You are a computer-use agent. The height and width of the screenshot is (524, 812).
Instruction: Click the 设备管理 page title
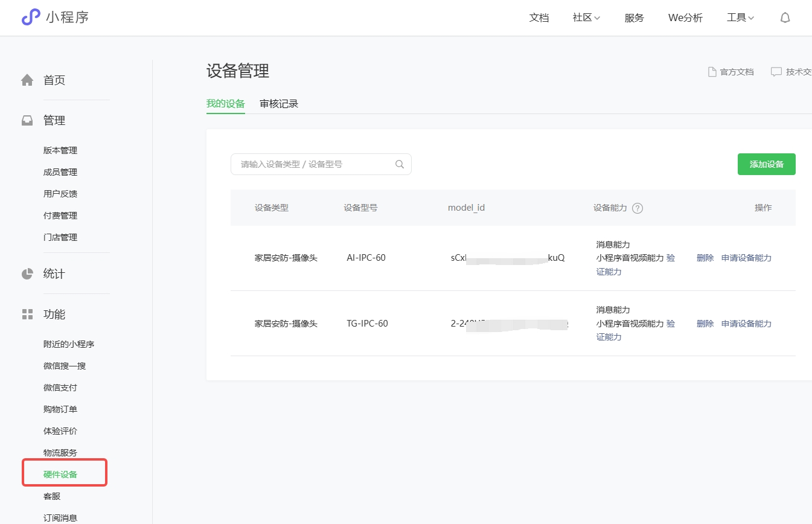tap(238, 71)
